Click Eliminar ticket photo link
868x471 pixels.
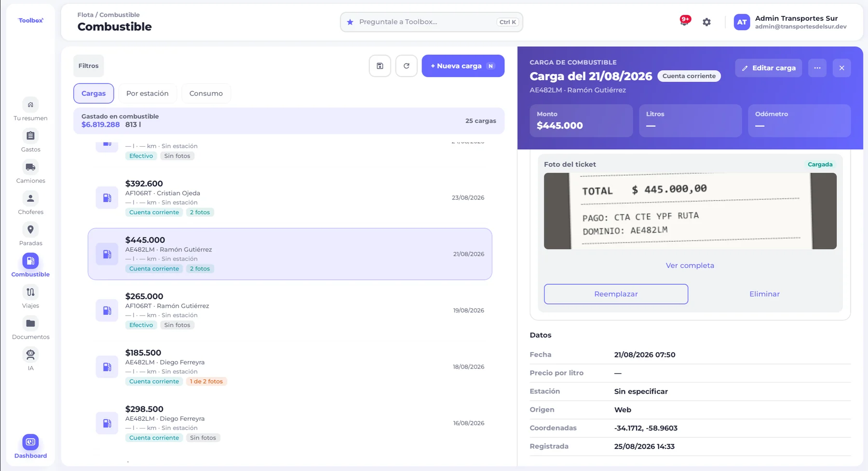point(764,294)
